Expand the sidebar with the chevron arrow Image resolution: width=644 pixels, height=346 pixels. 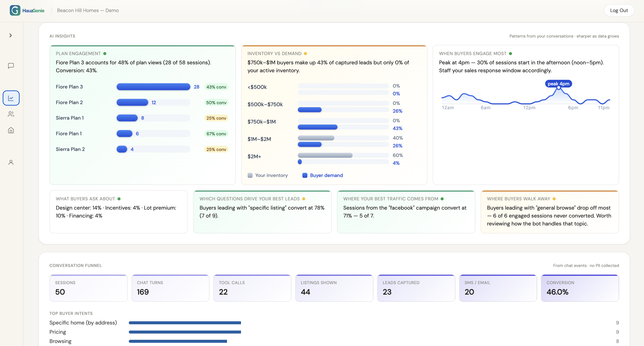11,35
